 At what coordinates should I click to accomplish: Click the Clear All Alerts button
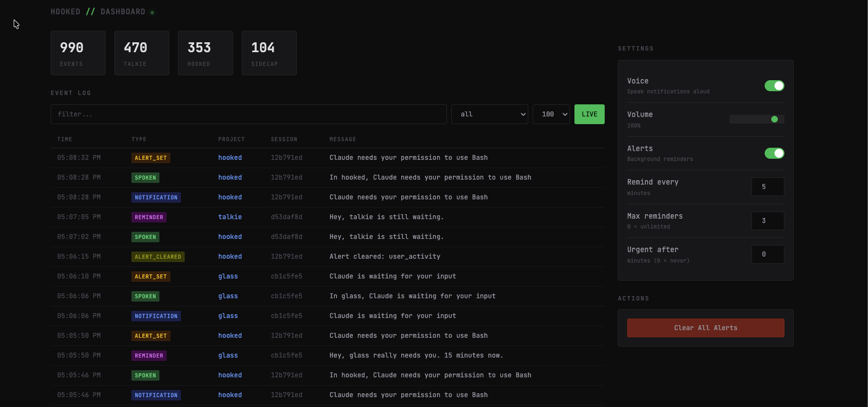point(706,328)
